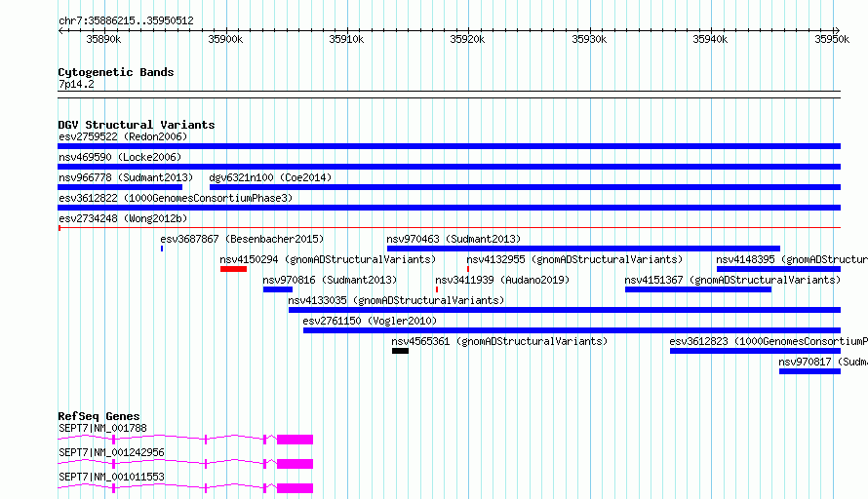
Task: Select nsv4565361 (gnomADStructuralVariants) label
Action: [x=499, y=341]
